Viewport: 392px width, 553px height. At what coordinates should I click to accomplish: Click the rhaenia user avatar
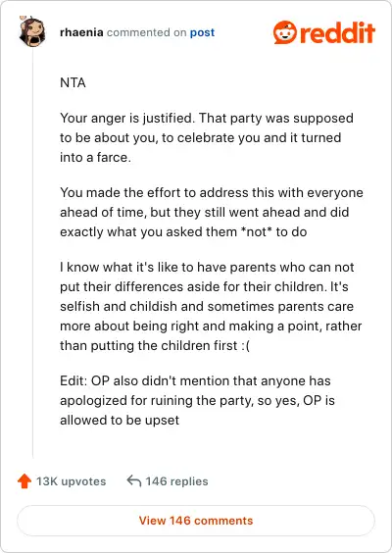click(32, 31)
